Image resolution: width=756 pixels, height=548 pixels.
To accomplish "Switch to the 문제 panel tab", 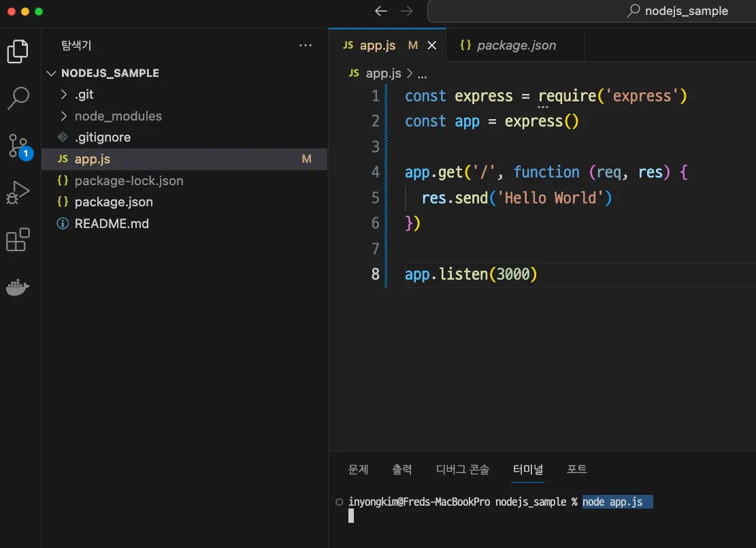I will pyautogui.click(x=358, y=469).
